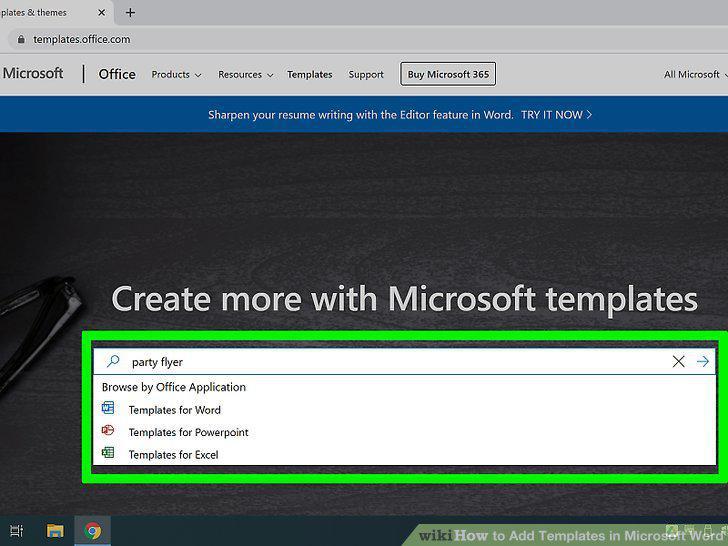Open Chrome from the taskbar

pyautogui.click(x=93, y=531)
